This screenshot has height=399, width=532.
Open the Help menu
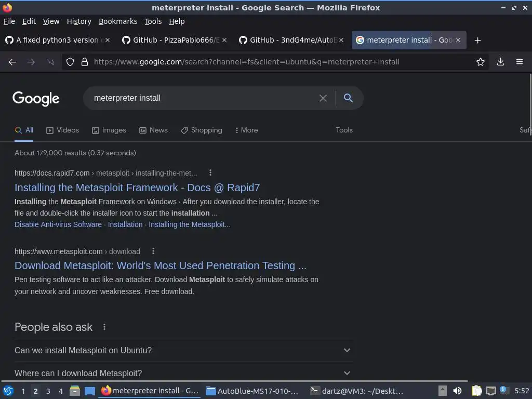(x=177, y=21)
